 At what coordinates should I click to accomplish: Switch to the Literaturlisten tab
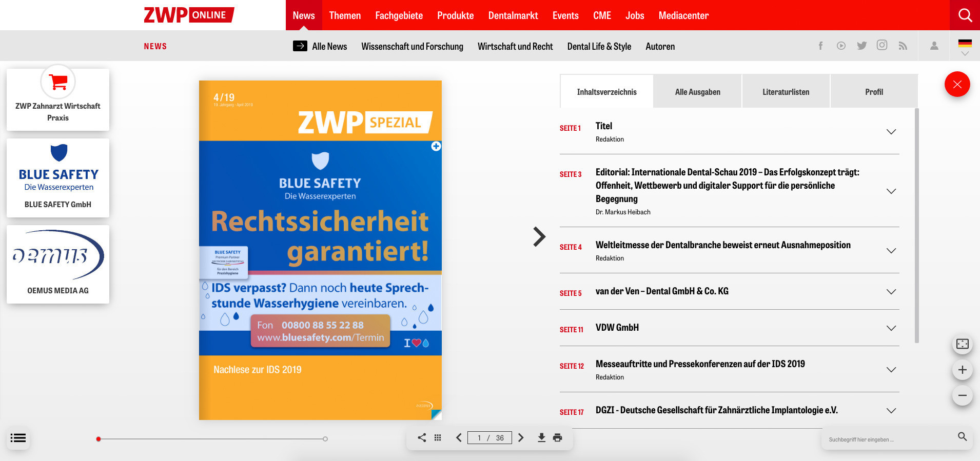tap(786, 91)
